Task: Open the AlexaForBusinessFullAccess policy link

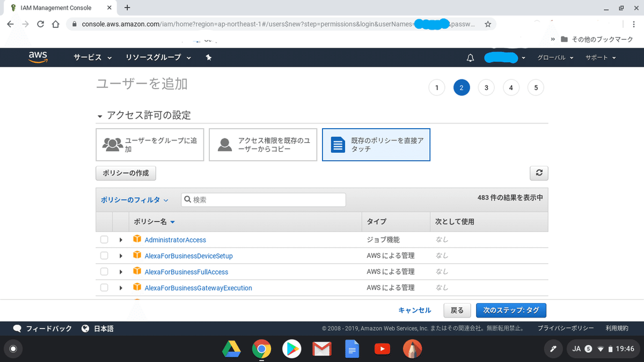Action: point(187,272)
